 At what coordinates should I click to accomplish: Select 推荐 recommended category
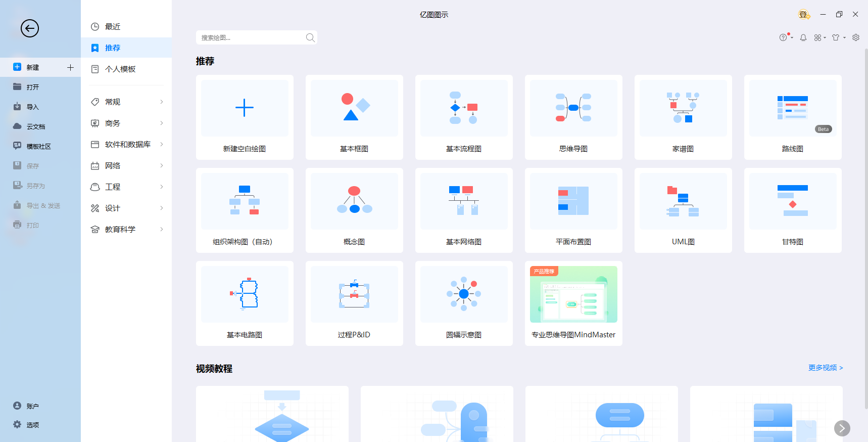point(126,48)
